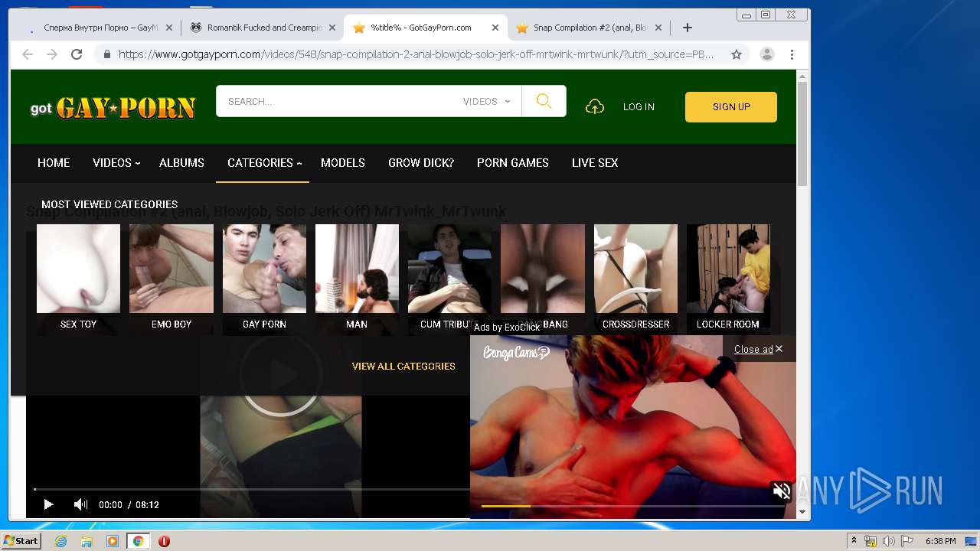Click the VIEW ALL CATEGORIES link
The image size is (980, 551).
(x=403, y=367)
